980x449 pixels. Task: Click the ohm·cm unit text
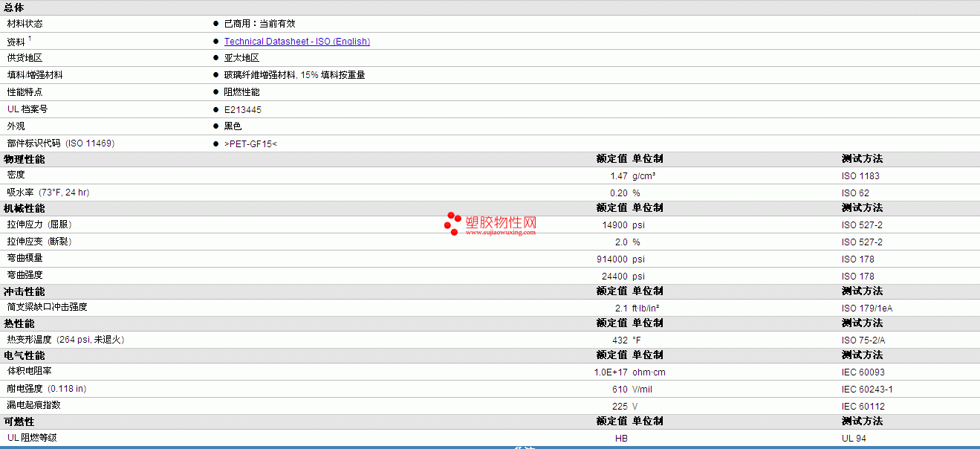click(x=649, y=372)
